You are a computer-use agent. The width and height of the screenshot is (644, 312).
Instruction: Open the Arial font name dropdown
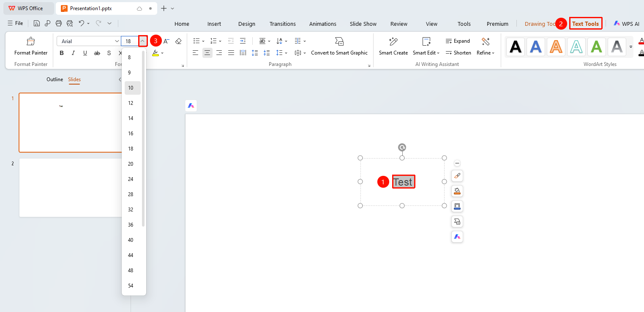coord(117,41)
